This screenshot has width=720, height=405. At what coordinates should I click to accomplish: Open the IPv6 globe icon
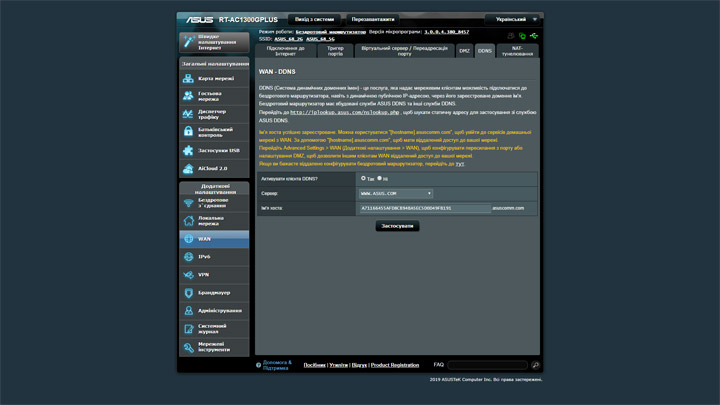pos(188,257)
